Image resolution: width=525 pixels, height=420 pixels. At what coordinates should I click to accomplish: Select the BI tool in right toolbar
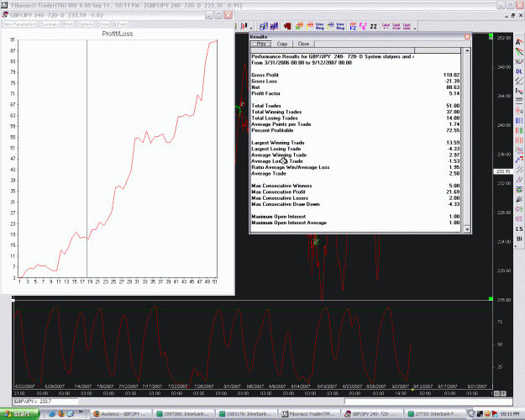[x=518, y=239]
